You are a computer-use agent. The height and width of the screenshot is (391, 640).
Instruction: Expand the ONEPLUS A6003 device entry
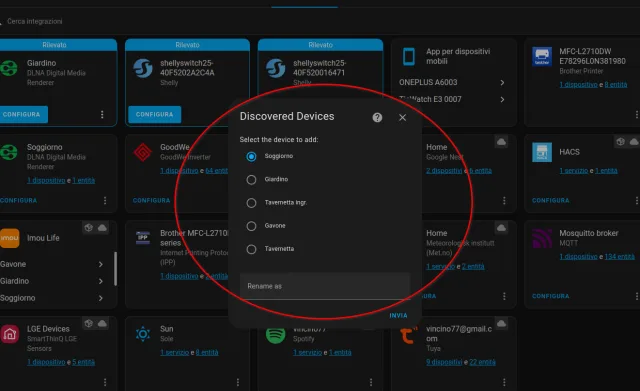[452, 82]
